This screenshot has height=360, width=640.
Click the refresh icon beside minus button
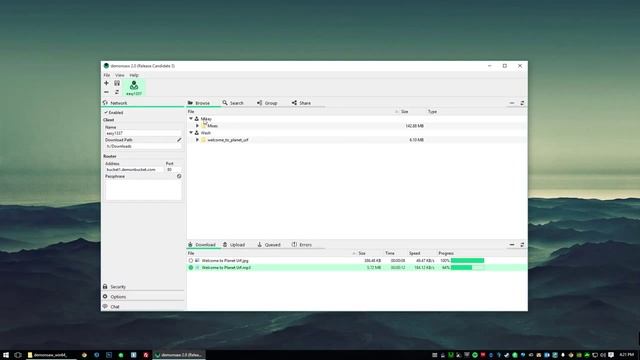pos(117,92)
